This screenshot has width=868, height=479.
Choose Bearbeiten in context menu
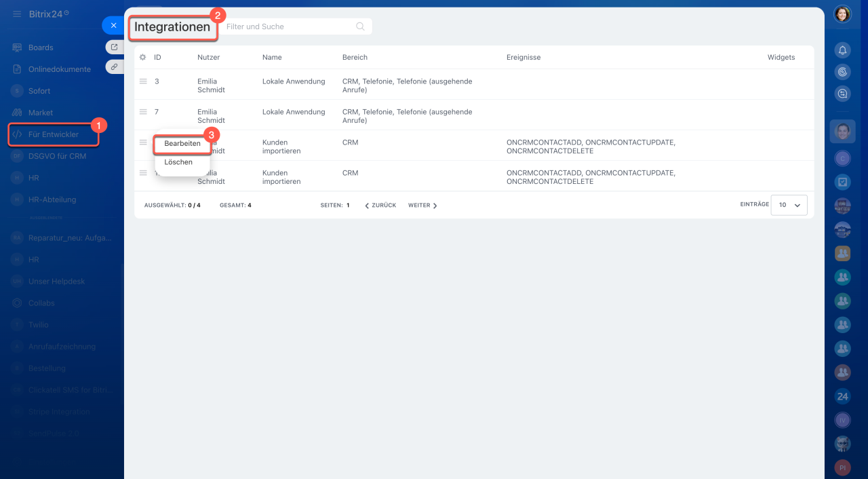[x=182, y=144]
